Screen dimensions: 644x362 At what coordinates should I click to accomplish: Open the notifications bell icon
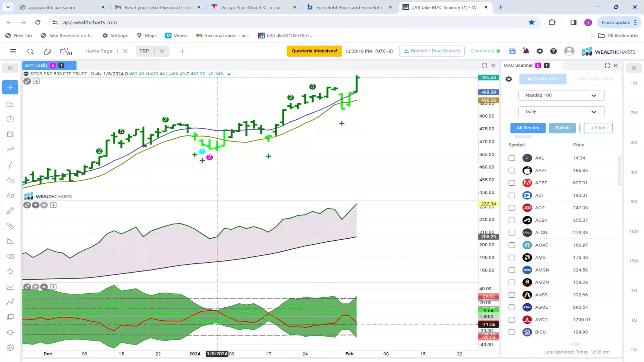[526, 51]
